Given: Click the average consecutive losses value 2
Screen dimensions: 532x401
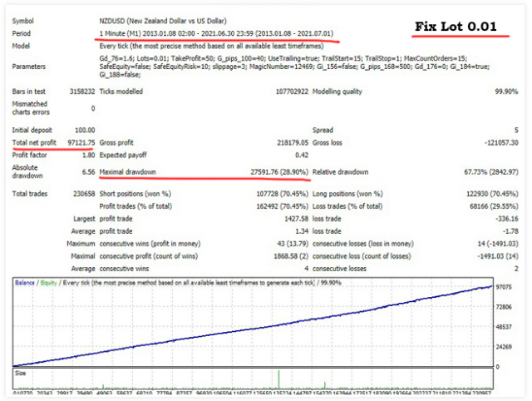Looking at the screenshot, I should tap(516, 269).
